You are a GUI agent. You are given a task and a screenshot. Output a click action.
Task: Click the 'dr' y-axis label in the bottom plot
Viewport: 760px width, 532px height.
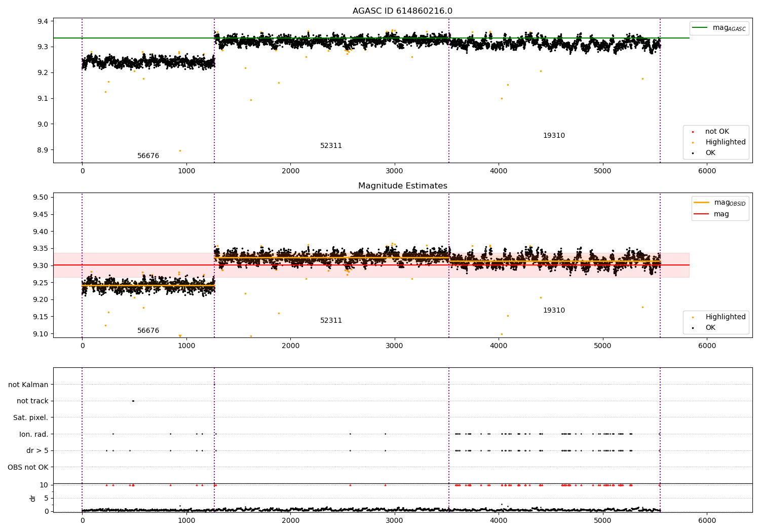pos(33,498)
